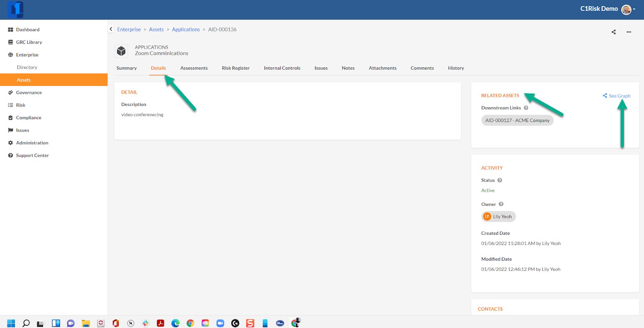
Task: Click the video conferenecing description text
Action: tap(142, 114)
